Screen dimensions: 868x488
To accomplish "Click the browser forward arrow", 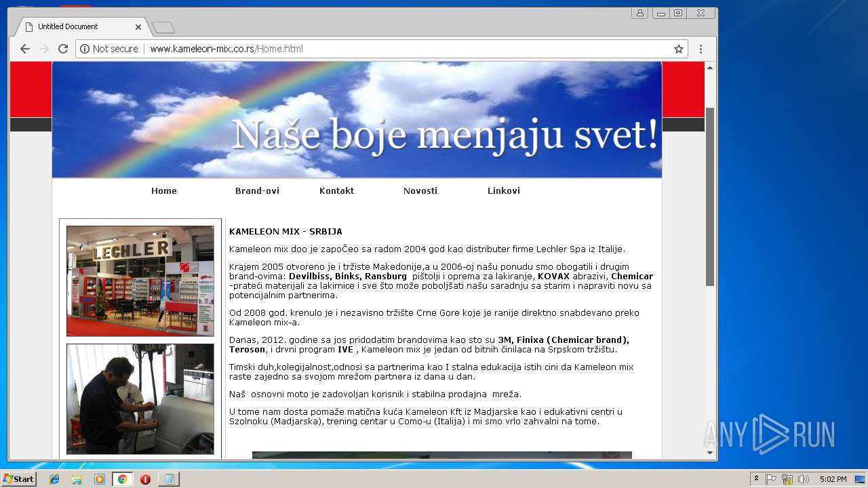I will click(x=44, y=49).
